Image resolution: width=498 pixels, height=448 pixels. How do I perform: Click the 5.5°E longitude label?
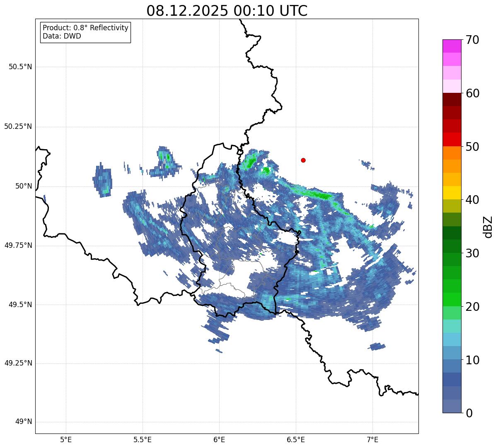tap(143, 440)
